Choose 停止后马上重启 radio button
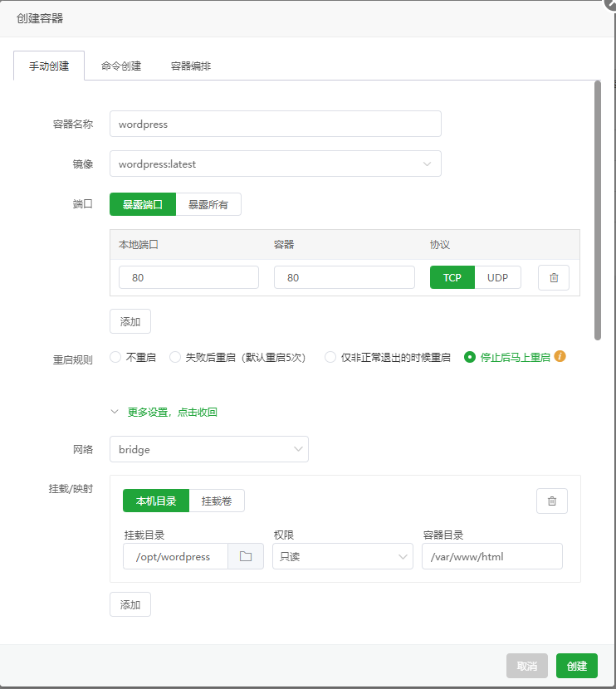616x689 pixels. tap(470, 358)
